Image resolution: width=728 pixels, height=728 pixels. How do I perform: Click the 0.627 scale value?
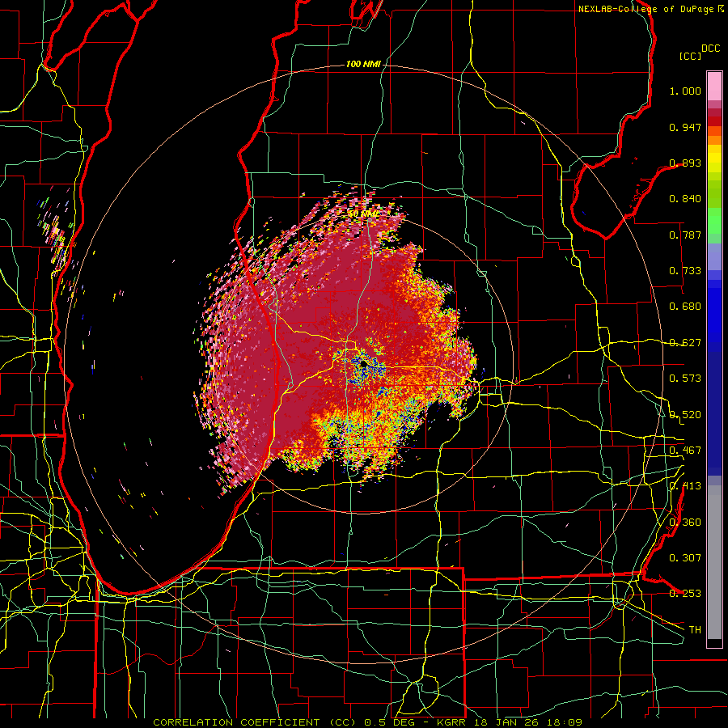coord(685,343)
